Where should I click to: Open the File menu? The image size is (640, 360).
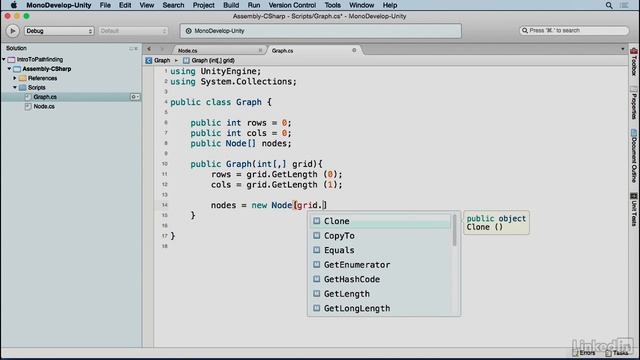(x=105, y=5)
